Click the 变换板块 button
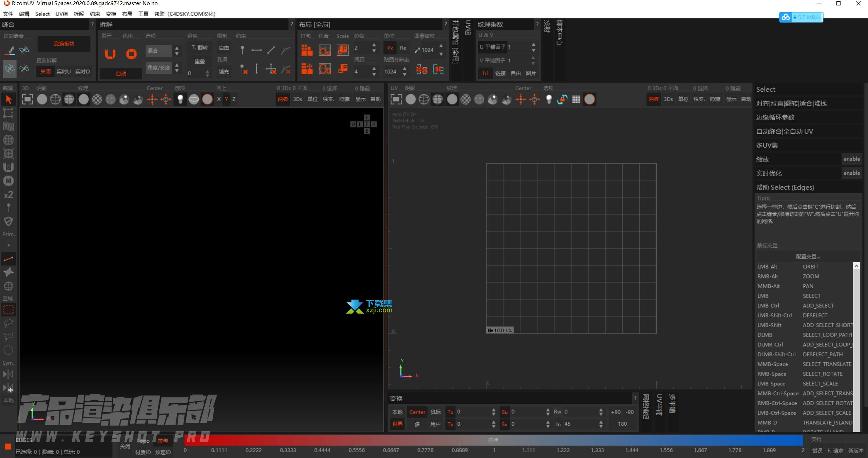The width and height of the screenshot is (868, 458). pos(64,44)
